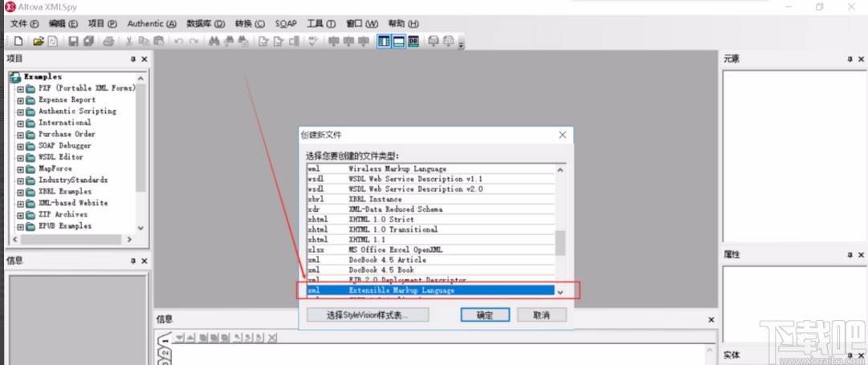The height and width of the screenshot is (365, 868).
Task: Expand the XBRL Examples folder node
Action: [x=21, y=192]
